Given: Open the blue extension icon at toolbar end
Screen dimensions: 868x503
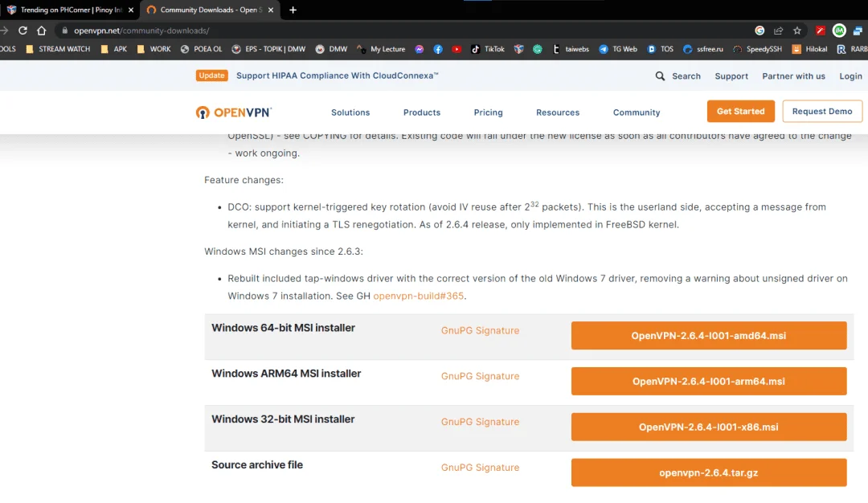Looking at the screenshot, I should click(x=858, y=31).
